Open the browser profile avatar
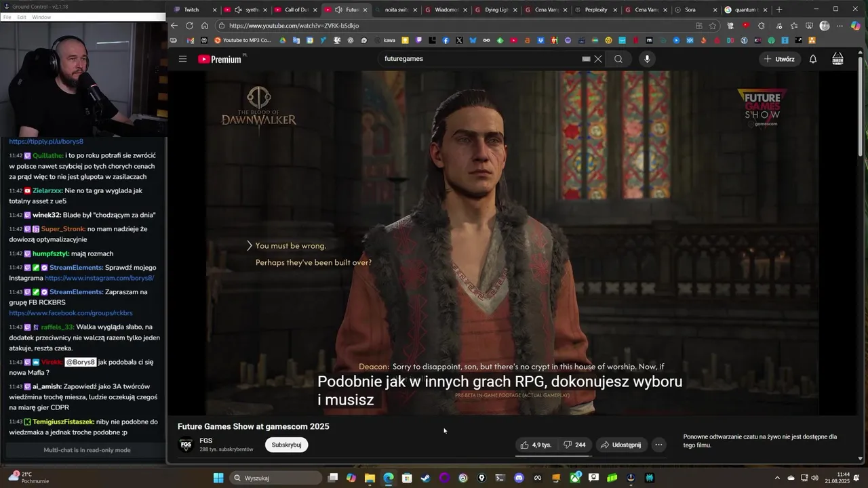This screenshot has height=488, width=868. coord(825,26)
